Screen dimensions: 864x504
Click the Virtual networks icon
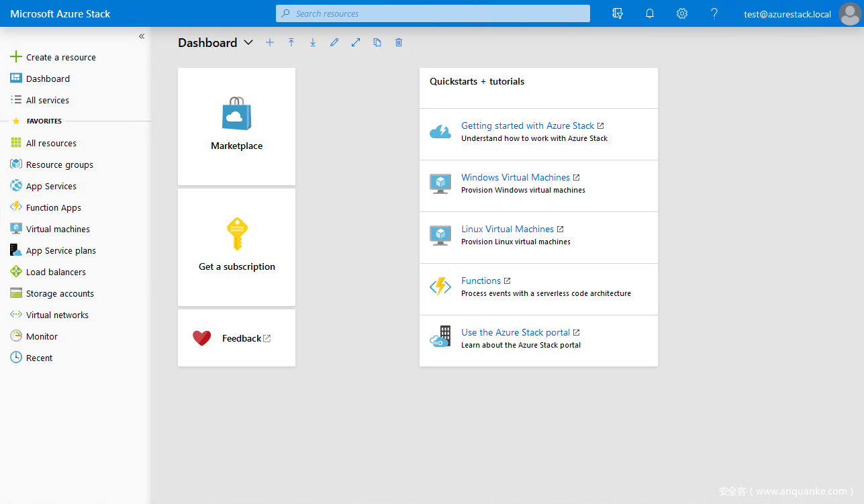click(16, 315)
